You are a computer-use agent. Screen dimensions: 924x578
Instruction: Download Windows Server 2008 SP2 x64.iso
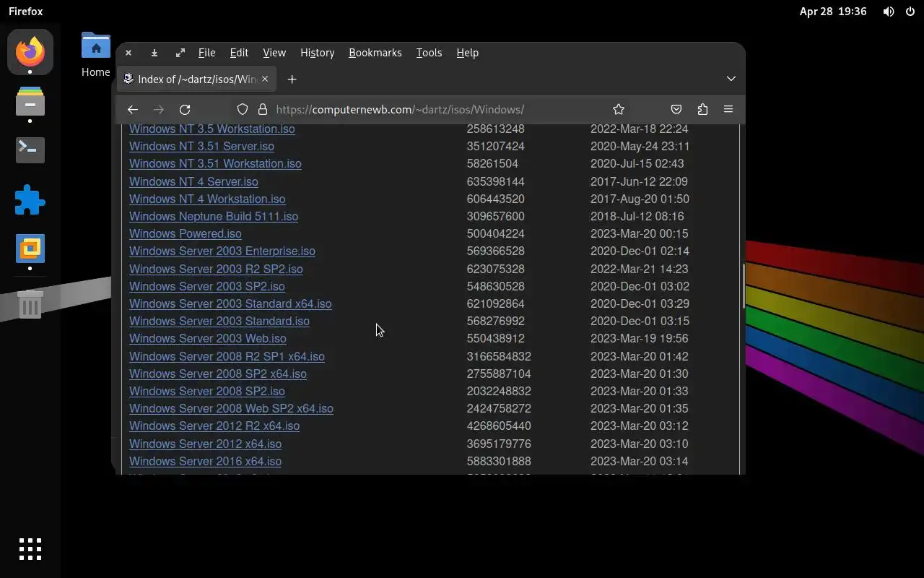tap(218, 374)
